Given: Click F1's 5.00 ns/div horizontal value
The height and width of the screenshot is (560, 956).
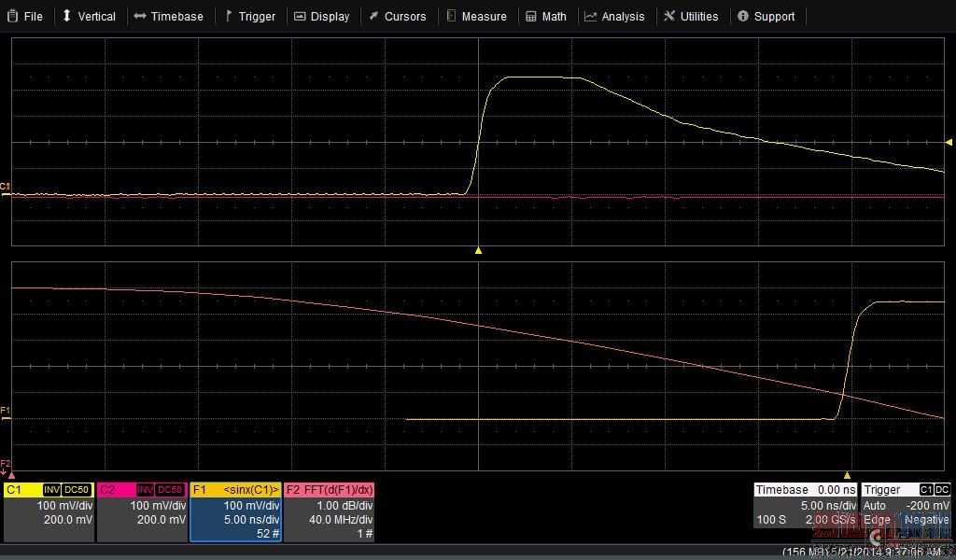Looking at the screenshot, I should [x=251, y=520].
